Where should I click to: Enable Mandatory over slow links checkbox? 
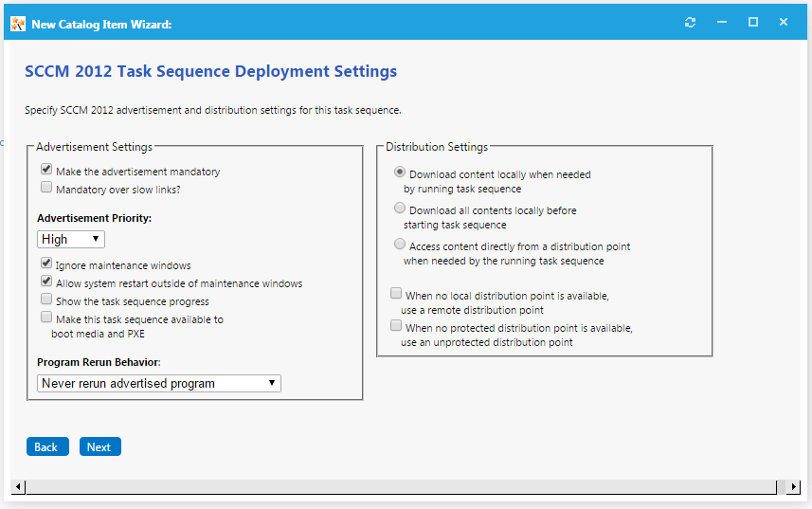point(46,188)
